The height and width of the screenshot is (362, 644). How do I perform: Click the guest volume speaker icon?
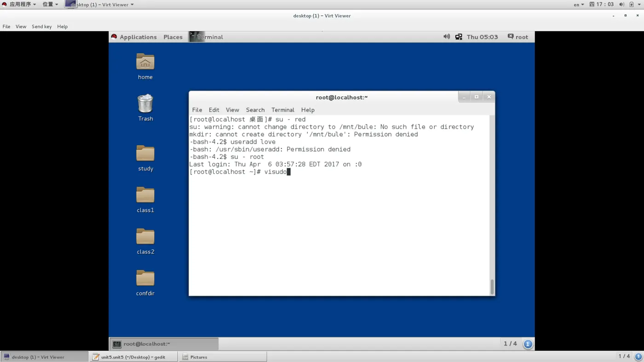click(446, 37)
